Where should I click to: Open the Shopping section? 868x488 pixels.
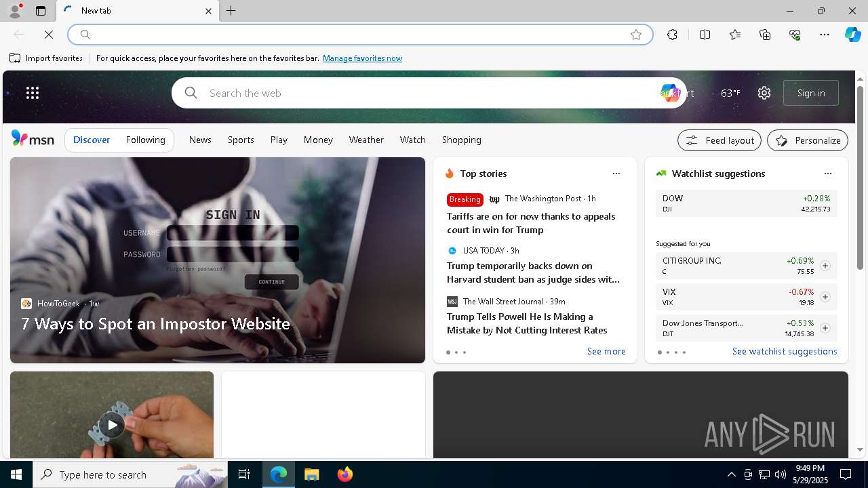click(462, 140)
